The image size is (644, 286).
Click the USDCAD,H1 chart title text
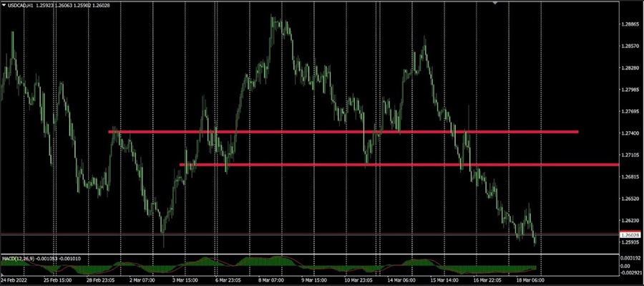[21, 5]
